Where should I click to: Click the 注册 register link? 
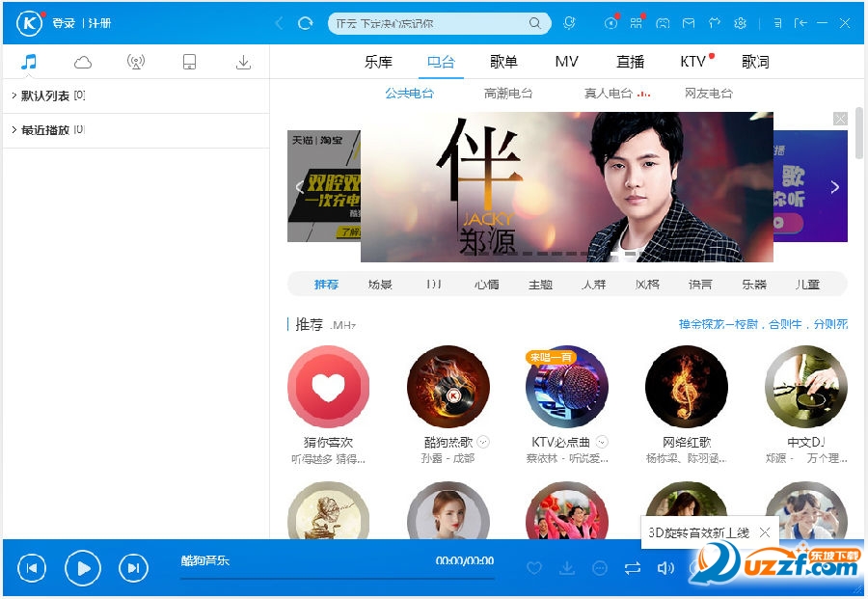100,23
